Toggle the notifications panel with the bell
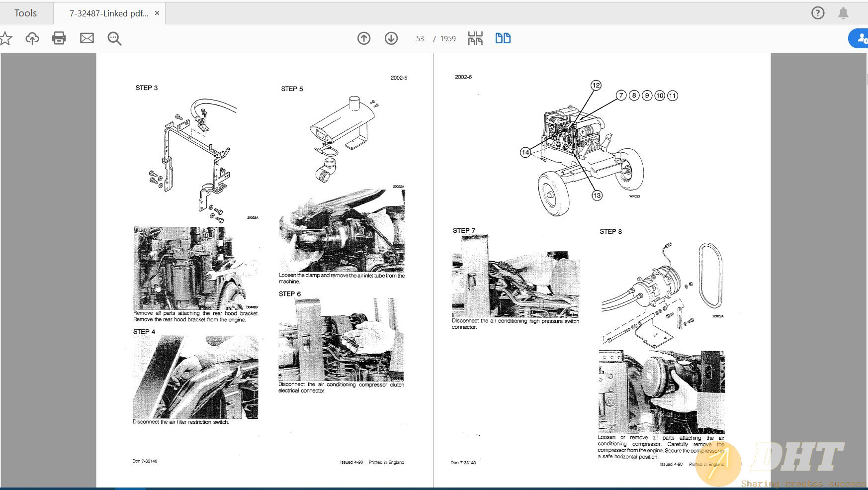The height and width of the screenshot is (490, 868). [844, 13]
